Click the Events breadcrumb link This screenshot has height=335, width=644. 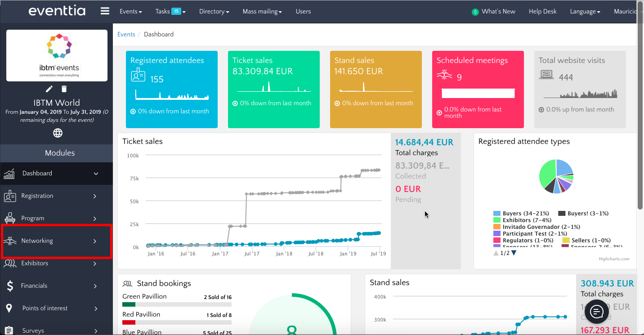[x=126, y=34]
